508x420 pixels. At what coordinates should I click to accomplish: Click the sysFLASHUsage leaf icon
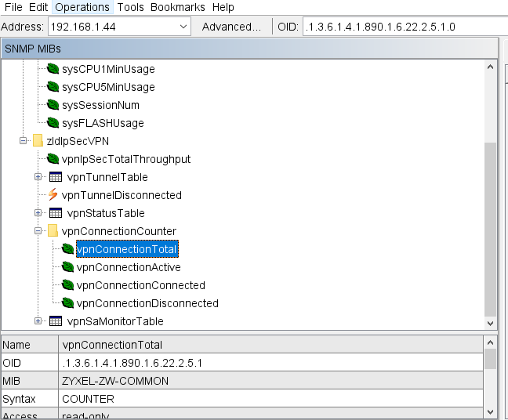tap(53, 123)
